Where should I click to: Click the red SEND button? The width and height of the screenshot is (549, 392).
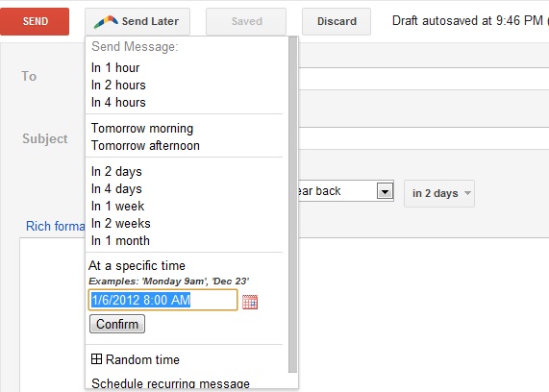35,21
